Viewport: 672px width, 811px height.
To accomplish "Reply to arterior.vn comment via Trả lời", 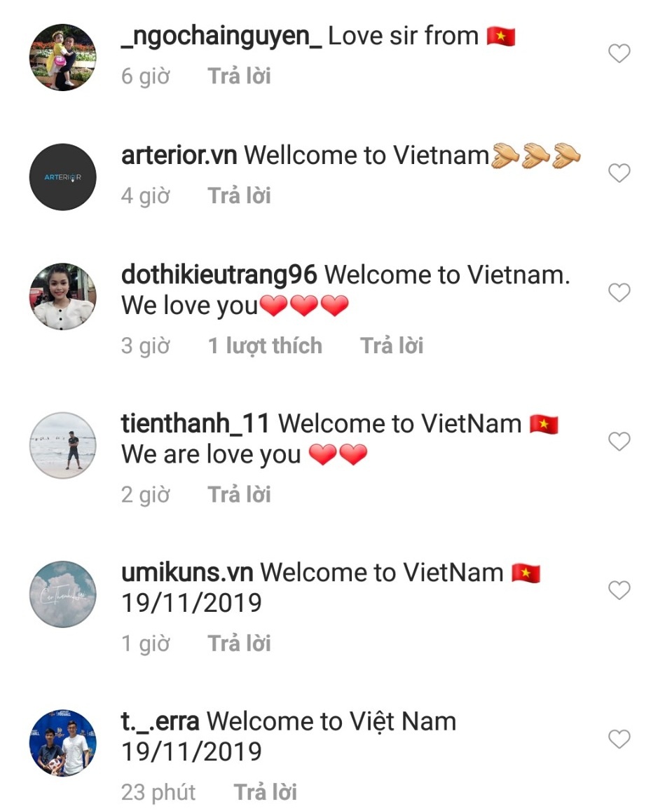I will [240, 196].
